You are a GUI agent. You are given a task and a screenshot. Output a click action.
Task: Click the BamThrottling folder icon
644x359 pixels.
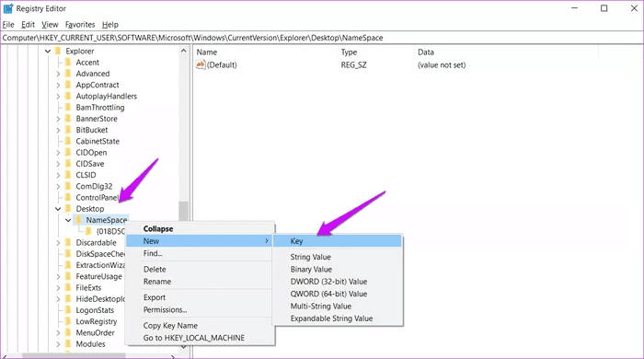coord(68,107)
